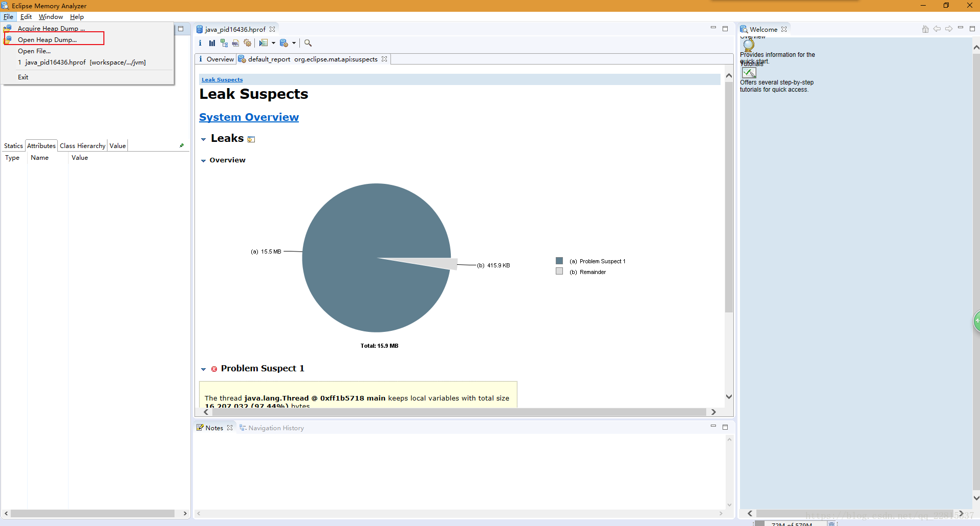Click the small icon beside Leaks heading
The image size is (980, 526).
tap(251, 139)
